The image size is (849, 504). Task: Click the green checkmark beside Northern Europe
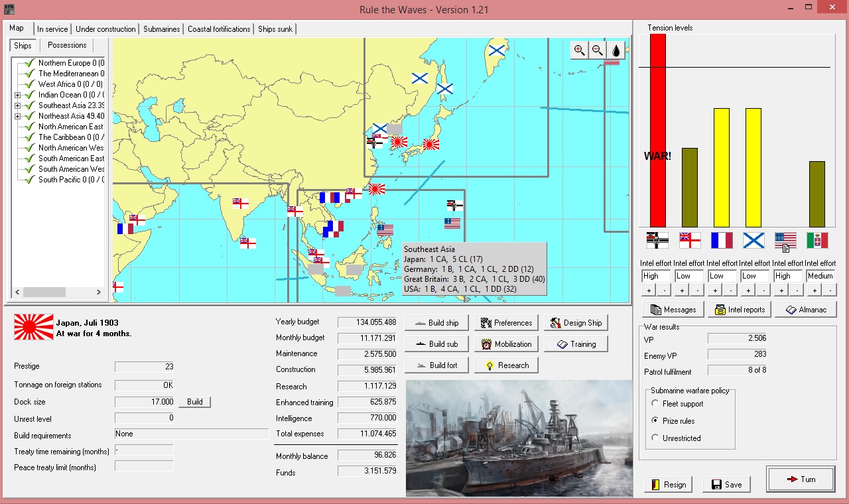29,63
